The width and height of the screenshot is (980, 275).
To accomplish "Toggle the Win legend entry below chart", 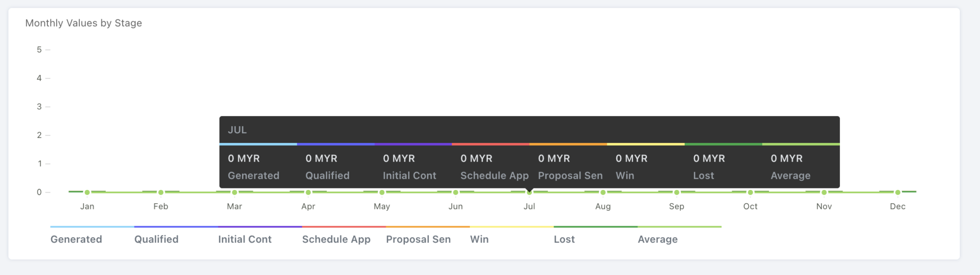I will point(479,239).
